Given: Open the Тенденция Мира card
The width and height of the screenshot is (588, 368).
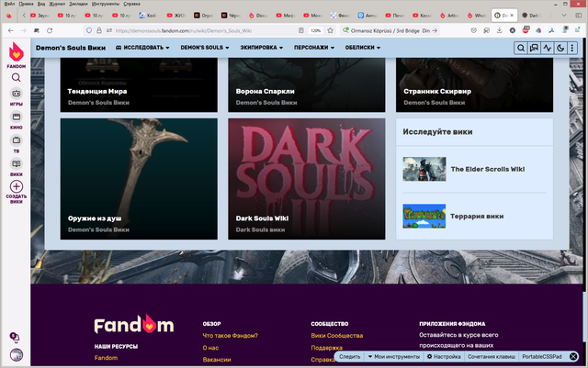Looking at the screenshot, I should pos(139,85).
